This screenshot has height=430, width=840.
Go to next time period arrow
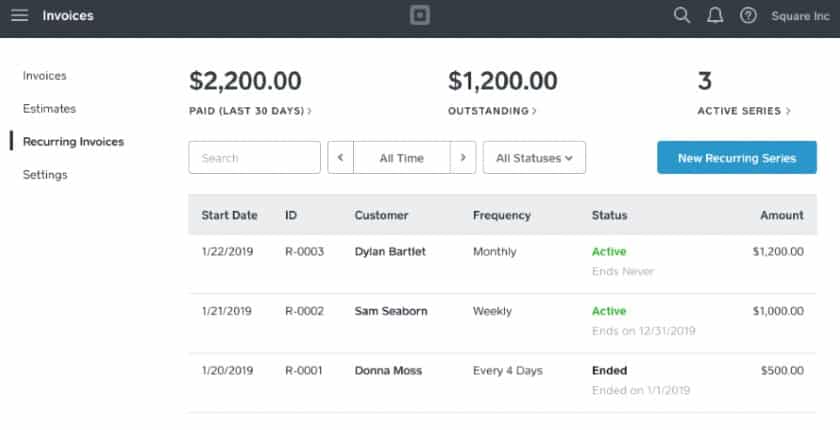tap(463, 157)
